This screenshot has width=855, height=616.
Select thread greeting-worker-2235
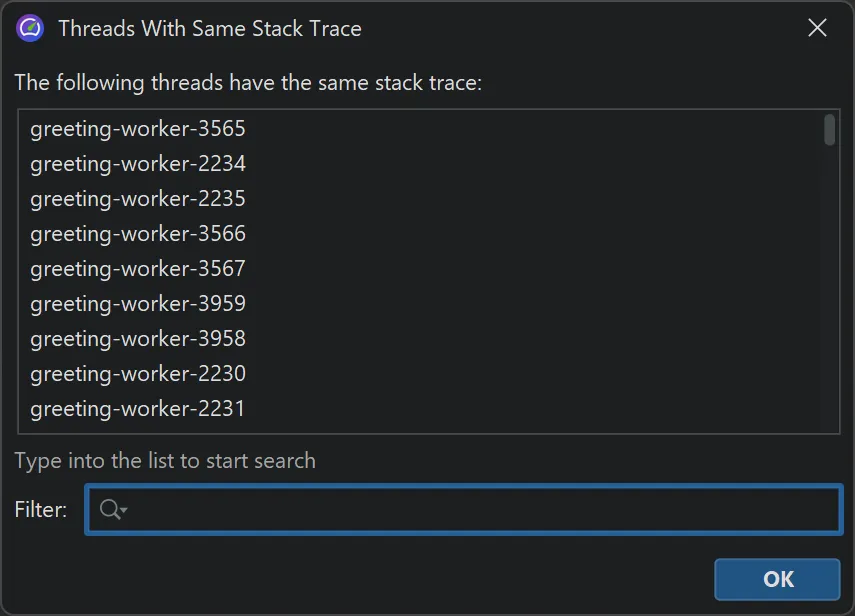tap(138, 199)
